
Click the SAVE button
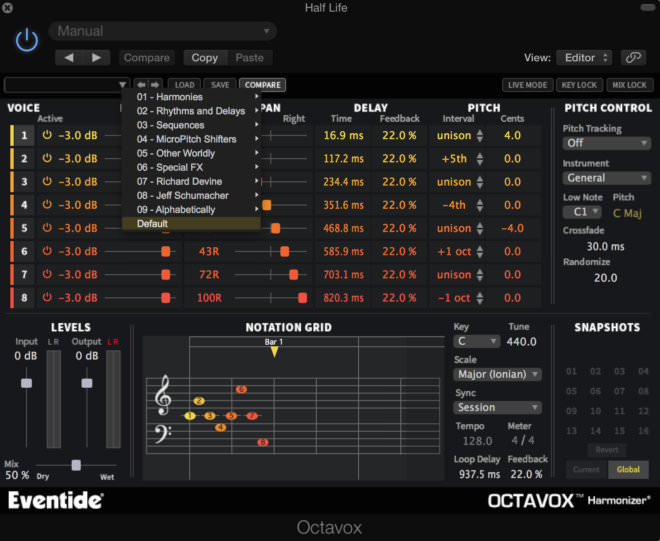coord(220,85)
